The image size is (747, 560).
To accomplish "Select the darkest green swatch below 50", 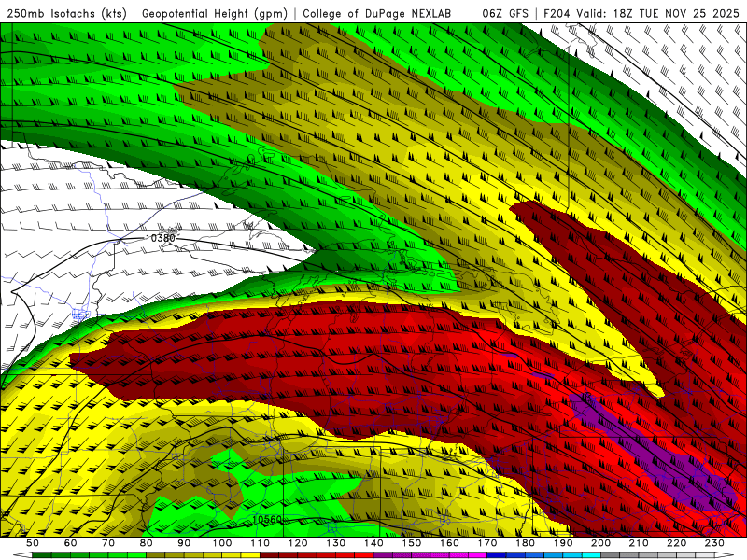I will (x=41, y=555).
